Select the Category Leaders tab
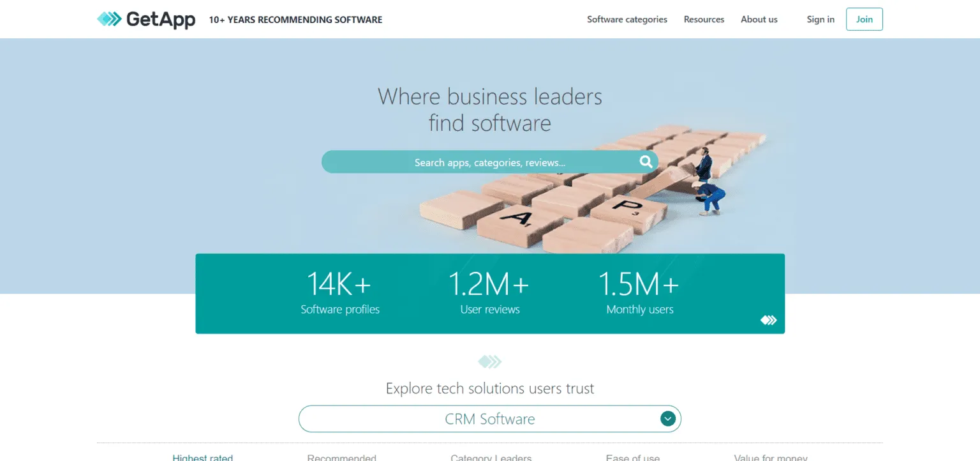This screenshot has height=461, width=980. [491, 457]
